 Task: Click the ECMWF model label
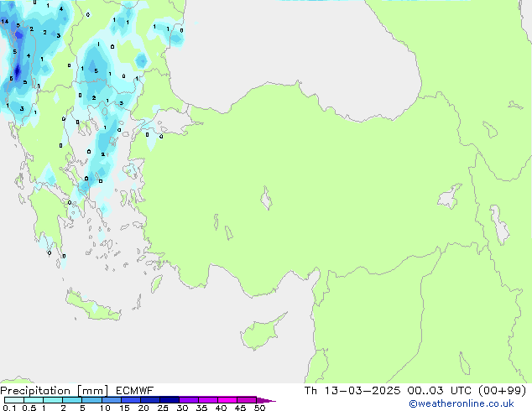click(x=135, y=391)
